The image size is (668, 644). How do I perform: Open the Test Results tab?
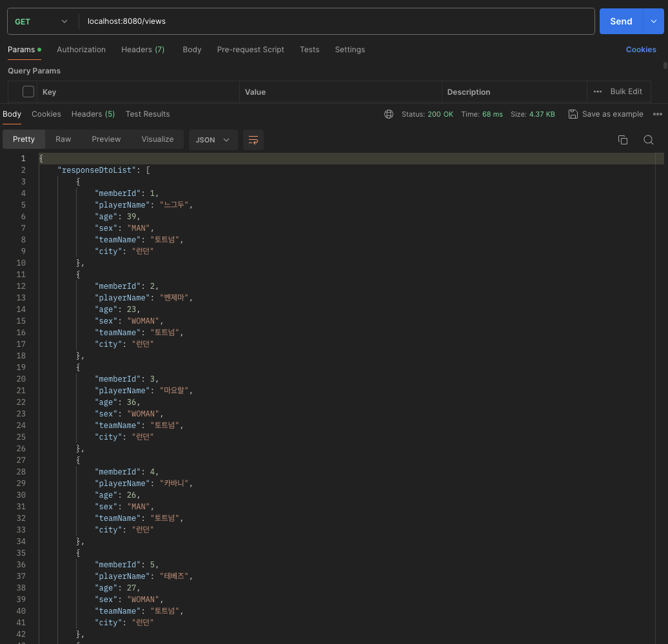[148, 114]
